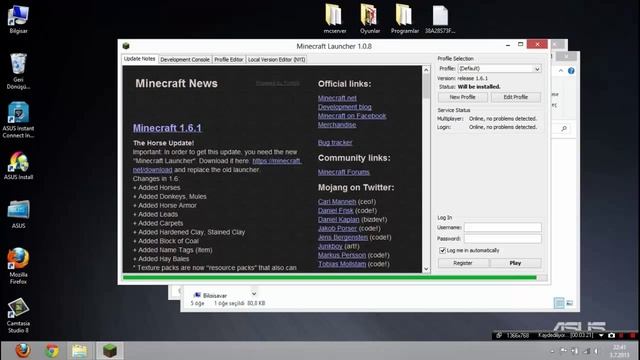Click the Password input field
The image size is (640, 360).
pyautogui.click(x=502, y=238)
